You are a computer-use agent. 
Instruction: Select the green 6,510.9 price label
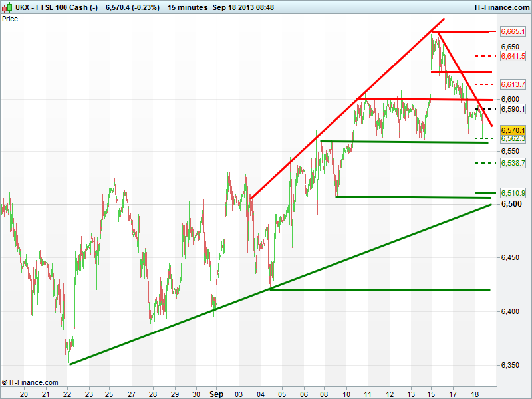pos(513,193)
